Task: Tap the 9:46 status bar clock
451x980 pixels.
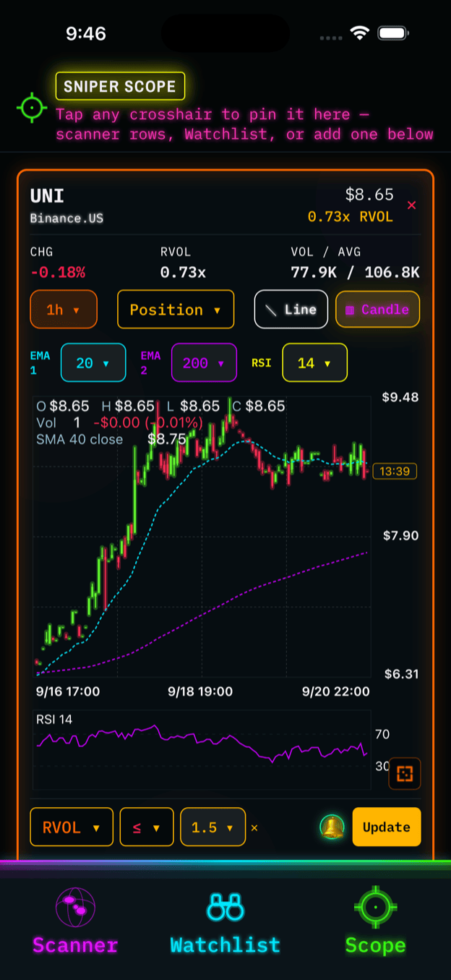Action: click(x=86, y=33)
